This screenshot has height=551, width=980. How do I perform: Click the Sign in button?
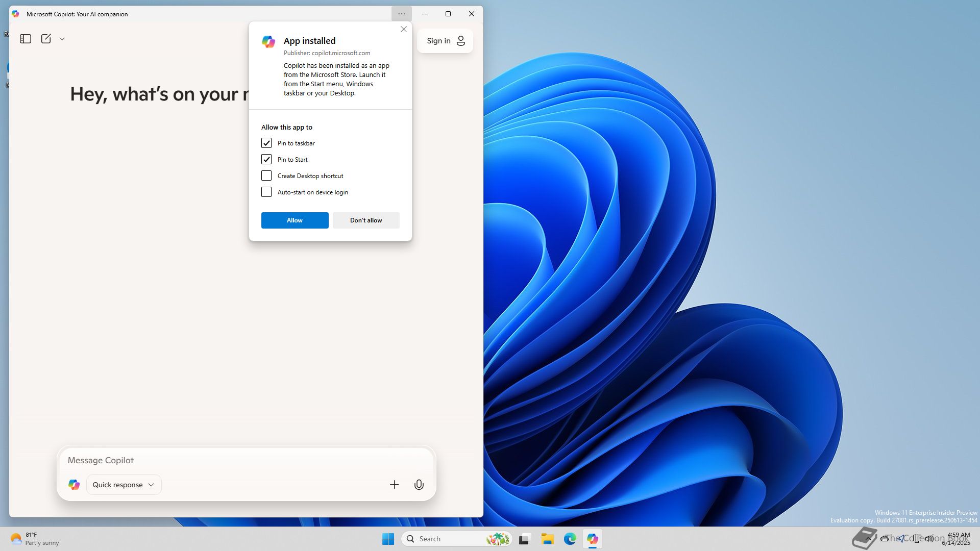[x=445, y=41]
